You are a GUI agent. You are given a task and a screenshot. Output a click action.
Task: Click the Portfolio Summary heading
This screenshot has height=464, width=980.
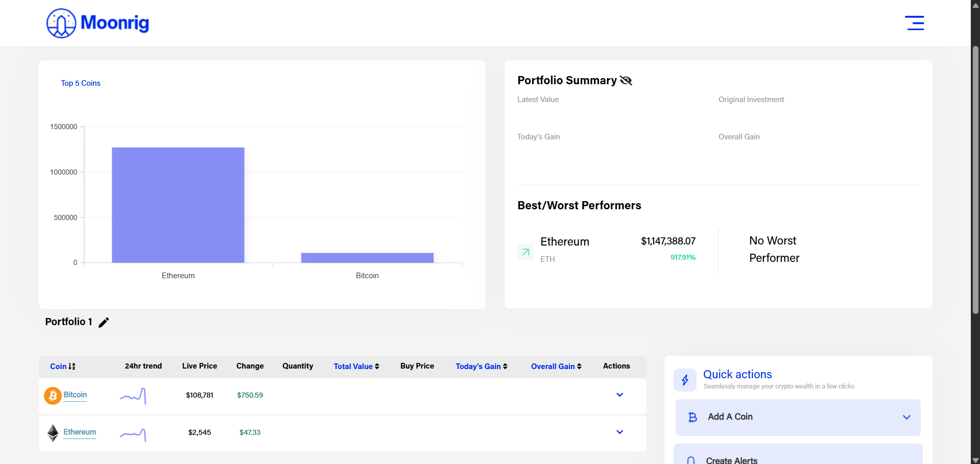pyautogui.click(x=567, y=80)
